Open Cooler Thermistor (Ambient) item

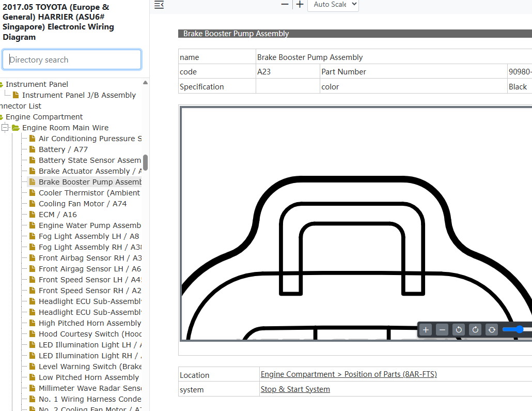click(x=89, y=193)
